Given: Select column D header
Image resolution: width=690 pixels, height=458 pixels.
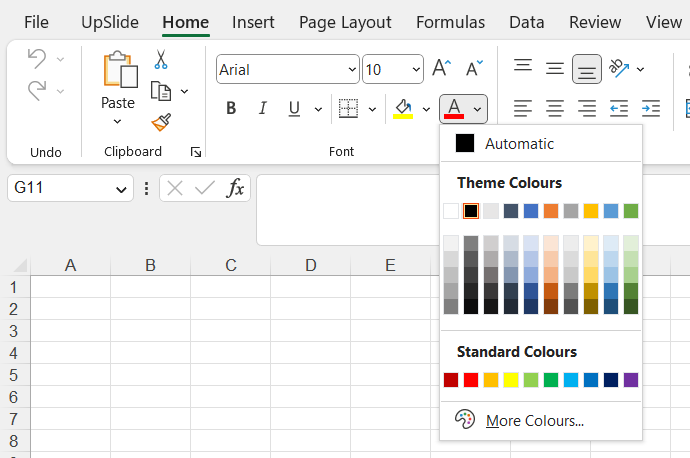Looking at the screenshot, I should point(311,265).
